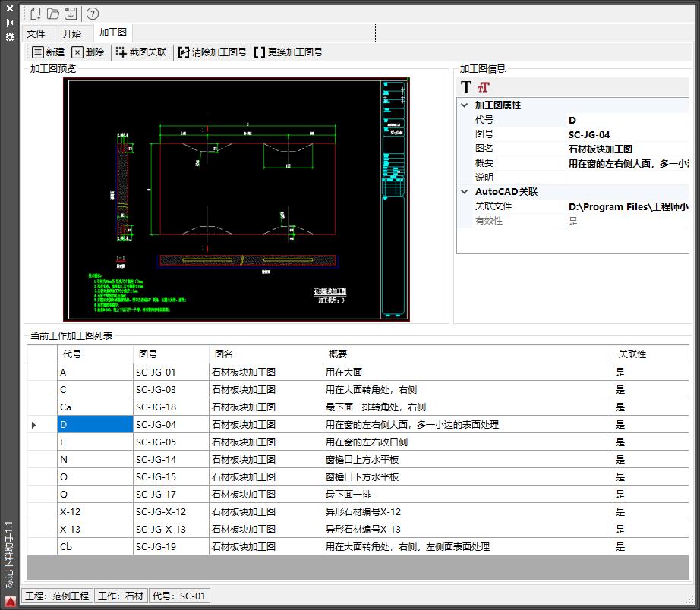Collapse the AutoCAD关联 section
The width and height of the screenshot is (700, 610).
[465, 192]
